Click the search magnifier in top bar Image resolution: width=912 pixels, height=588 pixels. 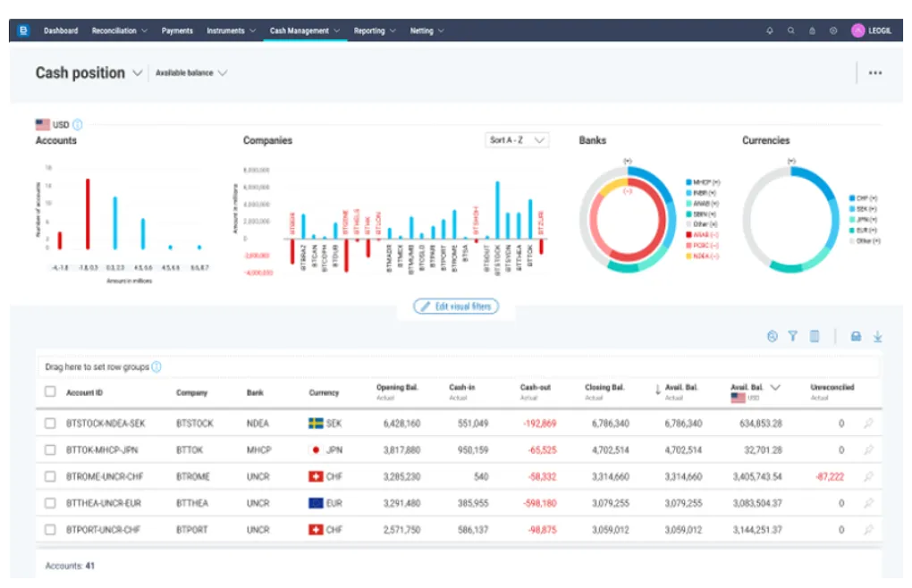tap(790, 30)
